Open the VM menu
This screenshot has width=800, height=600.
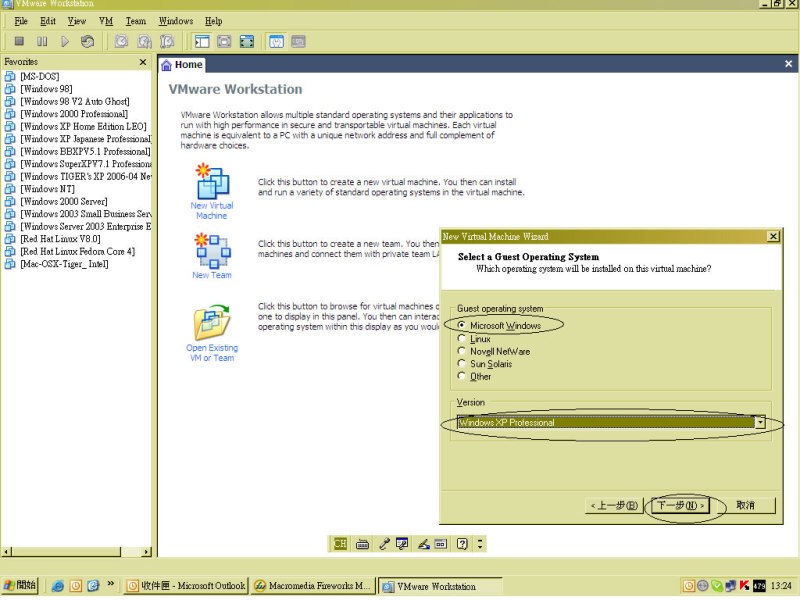point(106,21)
